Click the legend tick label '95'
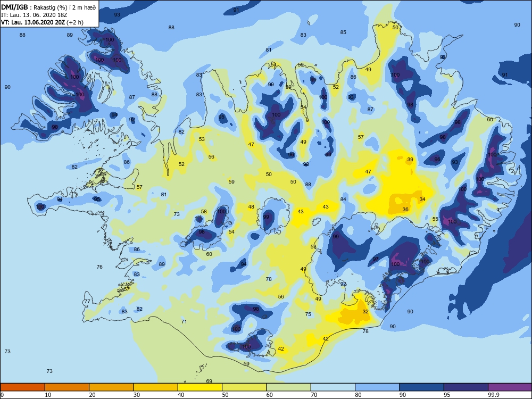 click(x=447, y=395)
